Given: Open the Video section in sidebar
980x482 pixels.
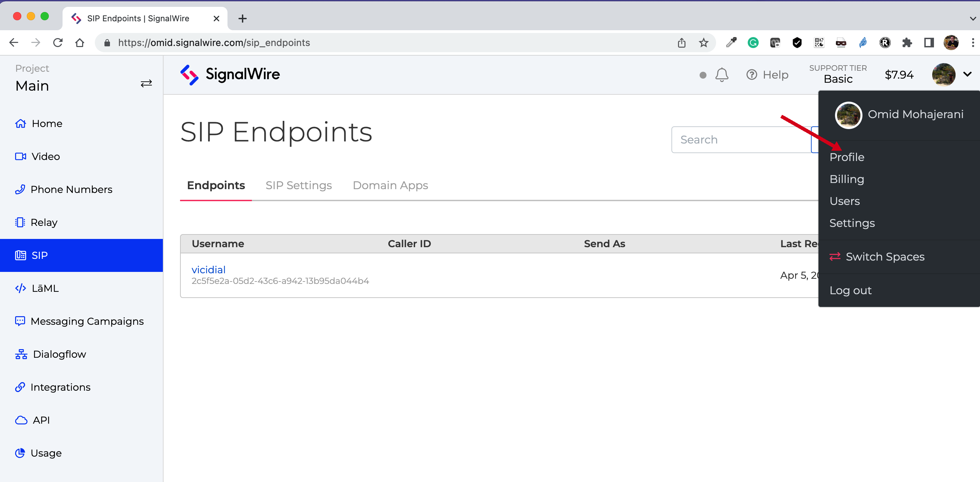Looking at the screenshot, I should click(45, 156).
